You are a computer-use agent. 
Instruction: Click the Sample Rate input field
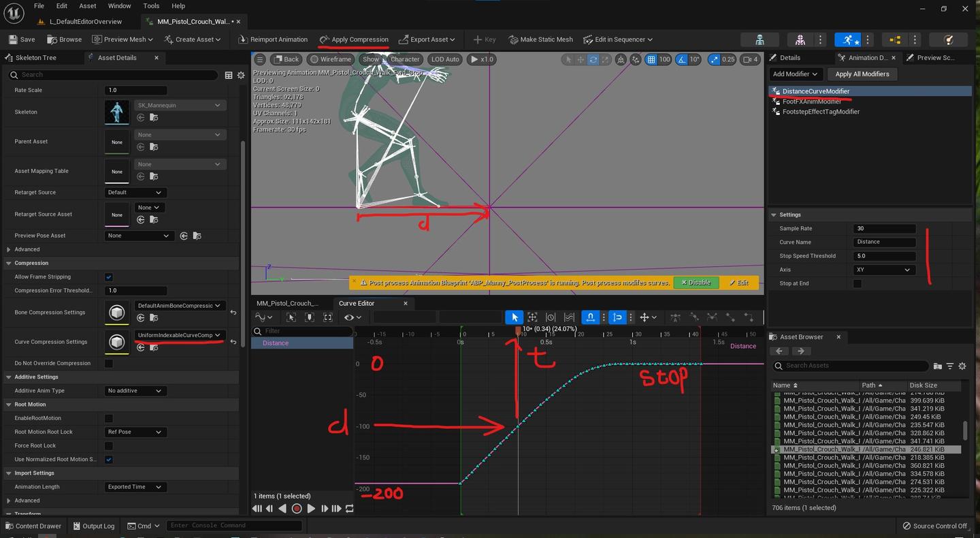pos(884,229)
